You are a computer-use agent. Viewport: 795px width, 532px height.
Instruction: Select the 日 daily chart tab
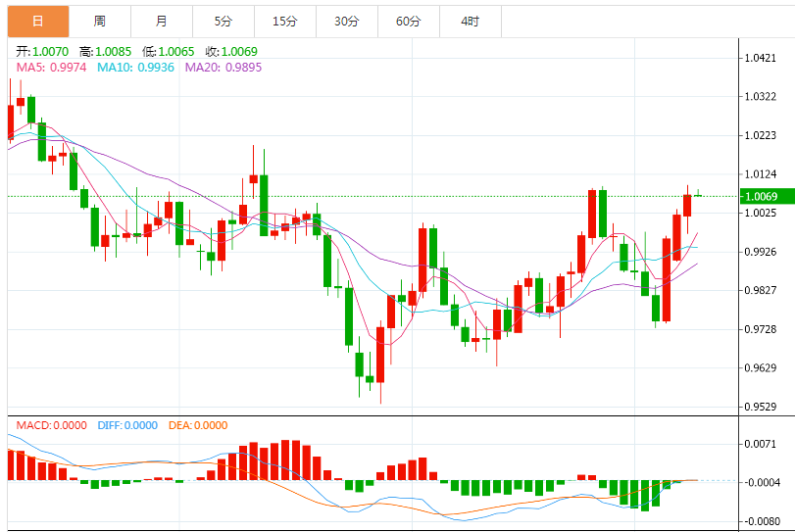[x=38, y=22]
